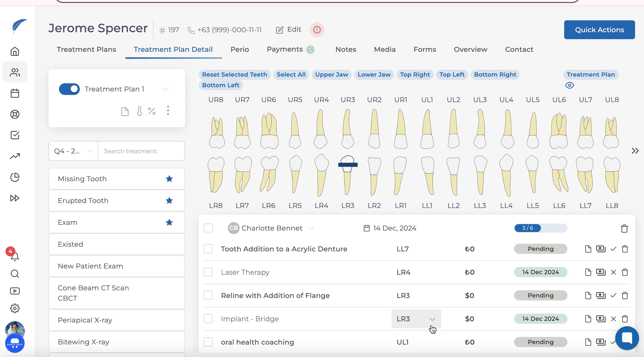Toggle the Treatment Plan 1 switch off
The height and width of the screenshot is (357, 644).
(69, 89)
